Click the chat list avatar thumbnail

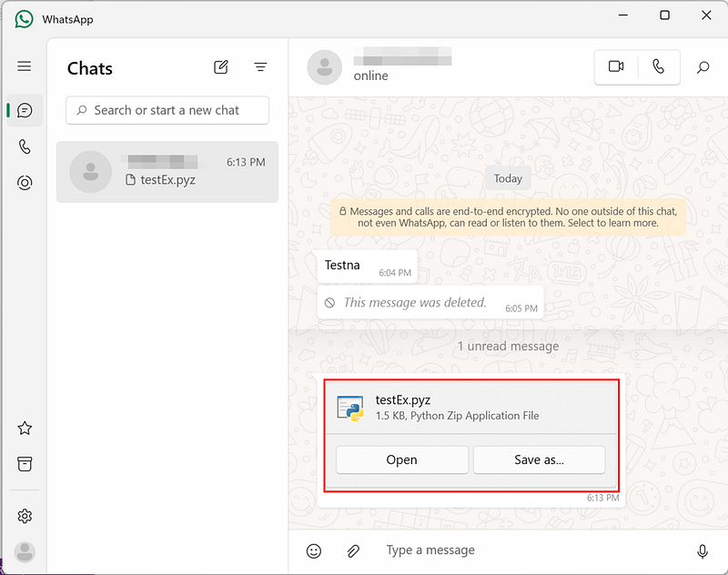tap(90, 172)
